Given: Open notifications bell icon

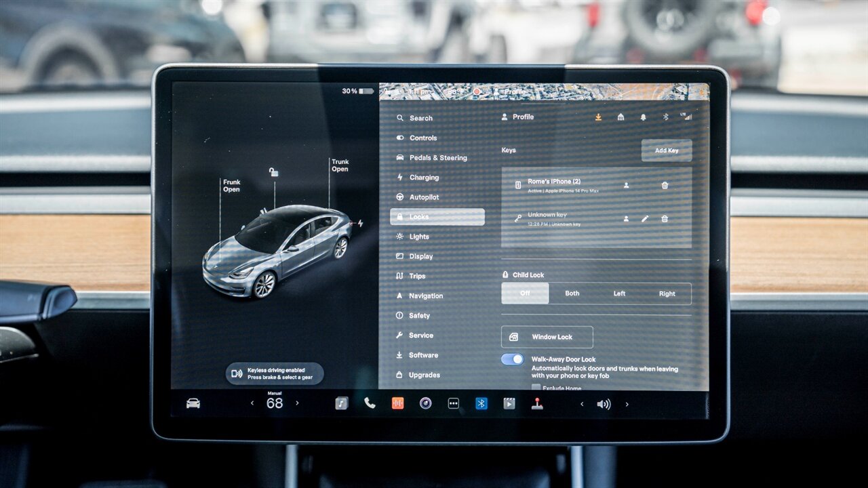Looking at the screenshot, I should click(643, 117).
